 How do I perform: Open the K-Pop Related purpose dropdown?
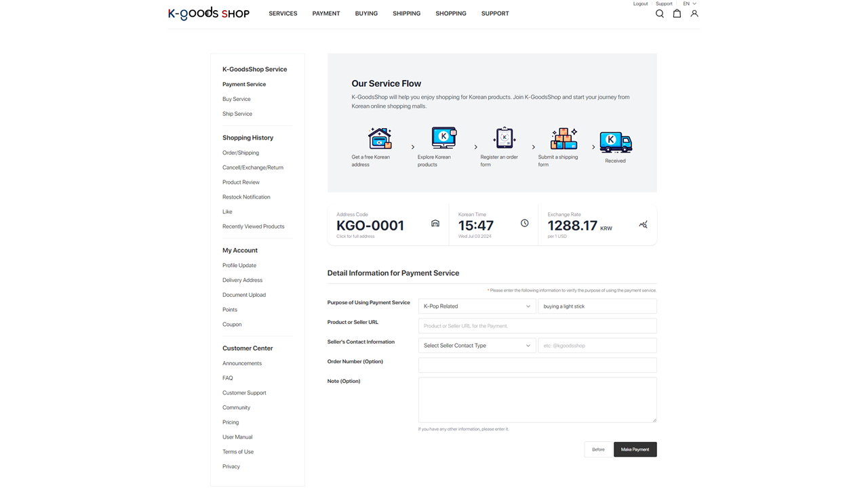[x=477, y=306]
